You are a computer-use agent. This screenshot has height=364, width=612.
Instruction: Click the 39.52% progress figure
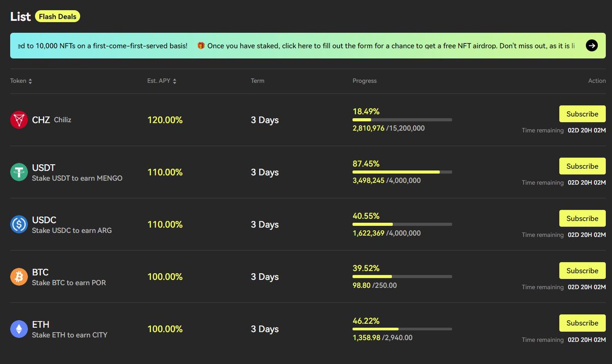point(366,268)
